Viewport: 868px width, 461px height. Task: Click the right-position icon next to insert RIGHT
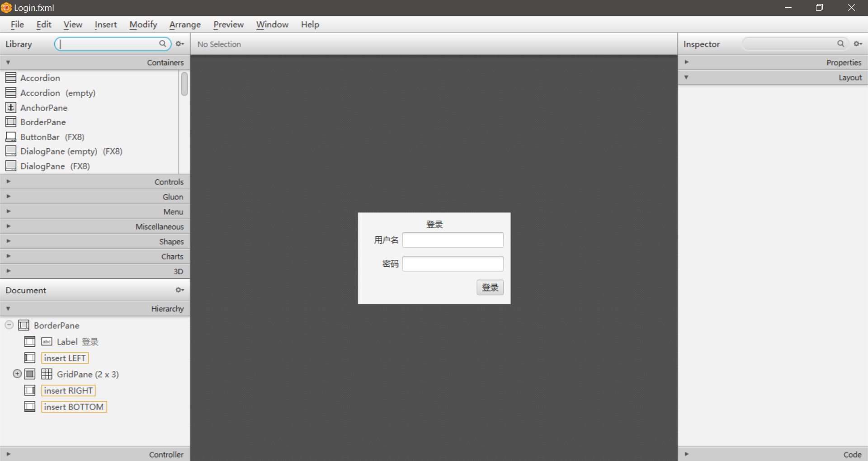30,390
